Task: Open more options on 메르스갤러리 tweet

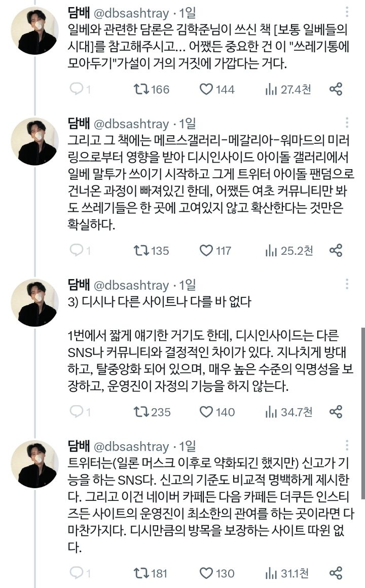Action: click(x=346, y=123)
